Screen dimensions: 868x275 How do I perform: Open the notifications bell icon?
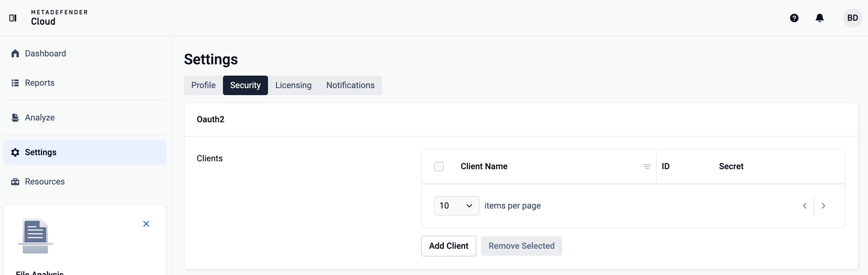coord(820,18)
